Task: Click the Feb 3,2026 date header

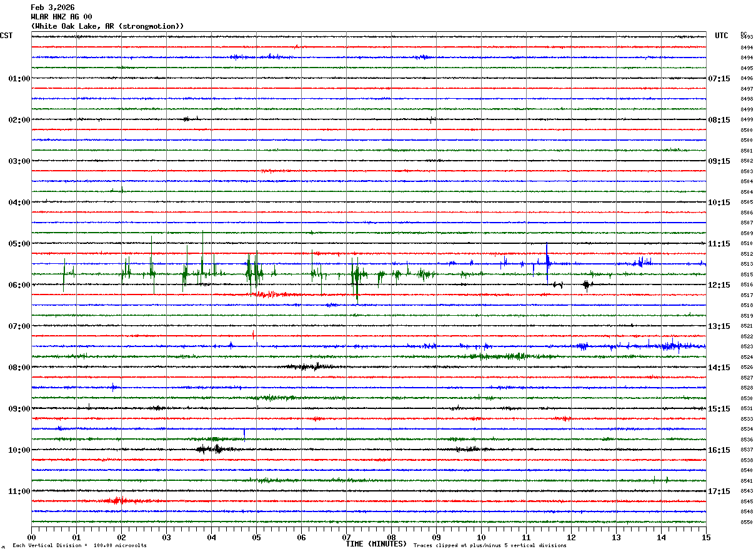Action: [x=52, y=8]
